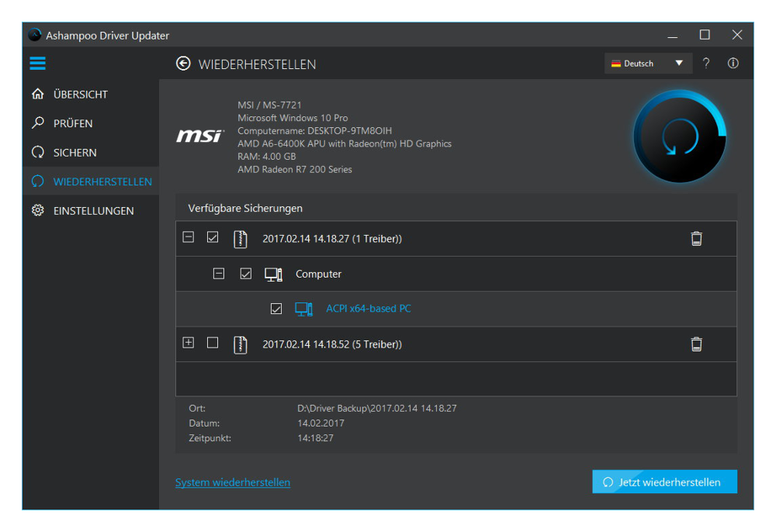Uncheck the 2017.02.14 14.18.27 backup checkbox
The height and width of the screenshot is (532, 776).
point(213,237)
